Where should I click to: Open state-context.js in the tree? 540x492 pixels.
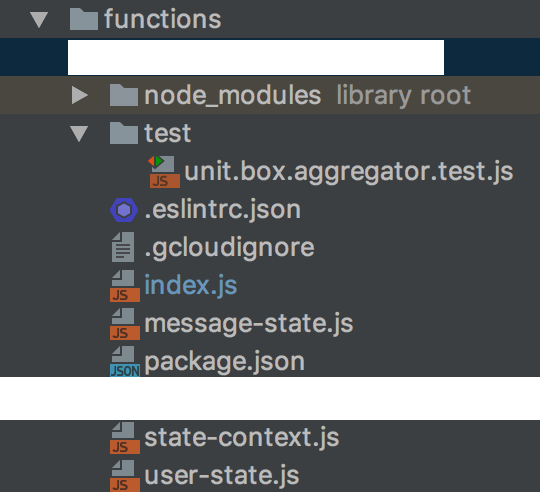point(242,438)
